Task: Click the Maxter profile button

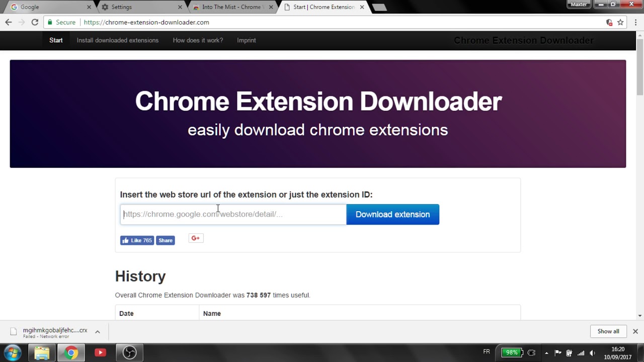Action: 579,4
